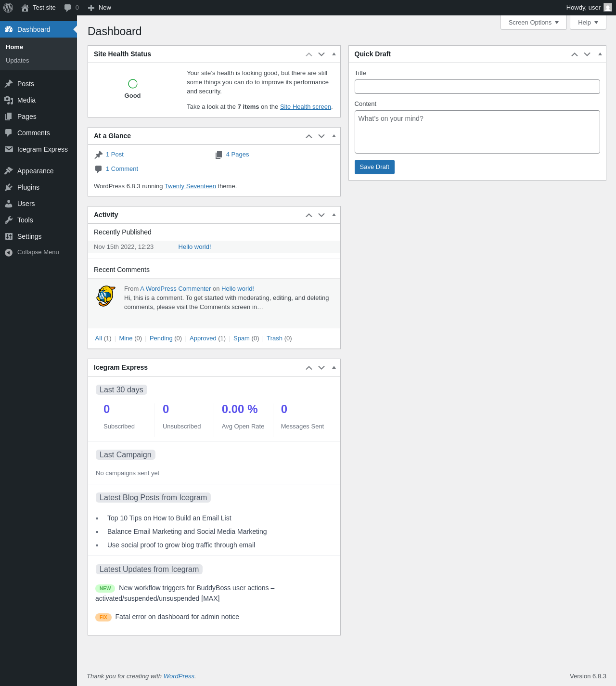Click Howdy, user account menu
This screenshot has width=616, height=686.
(x=589, y=8)
